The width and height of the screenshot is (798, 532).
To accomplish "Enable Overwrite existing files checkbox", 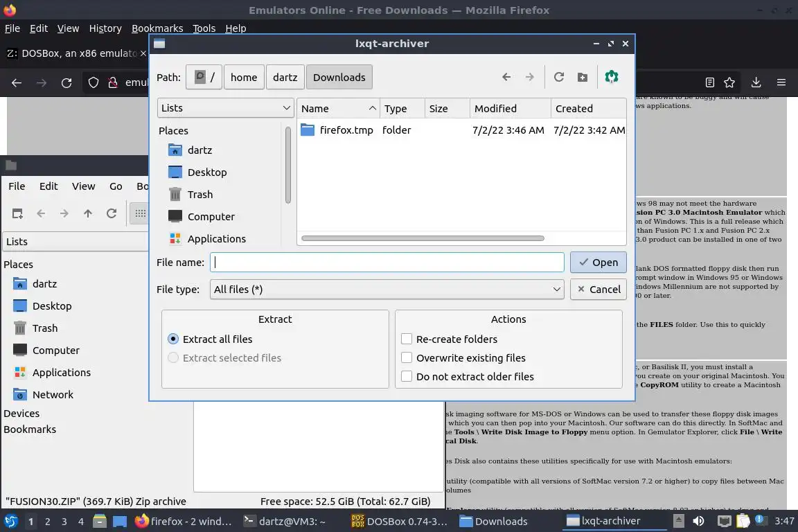I will 406,358.
